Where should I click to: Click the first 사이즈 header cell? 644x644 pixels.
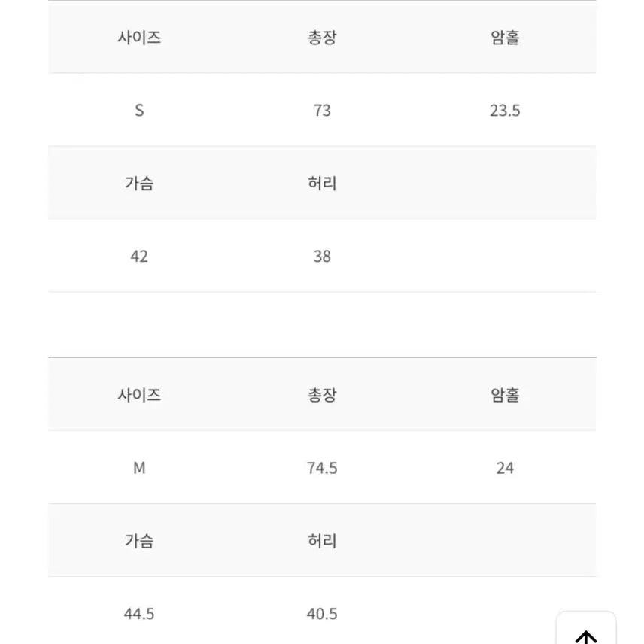(139, 38)
